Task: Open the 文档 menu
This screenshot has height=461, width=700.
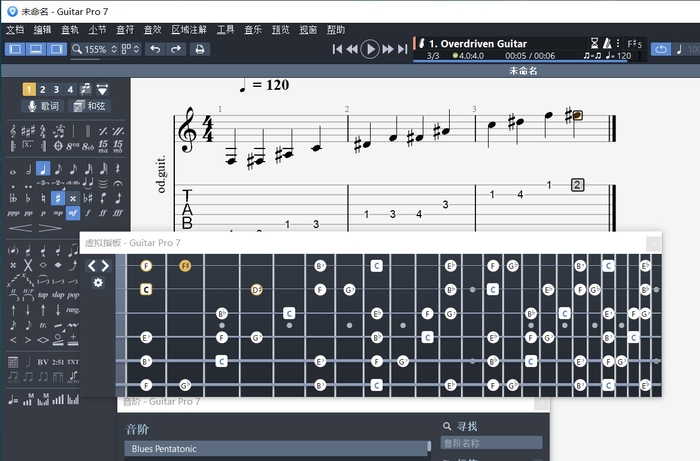Action: 15,30
